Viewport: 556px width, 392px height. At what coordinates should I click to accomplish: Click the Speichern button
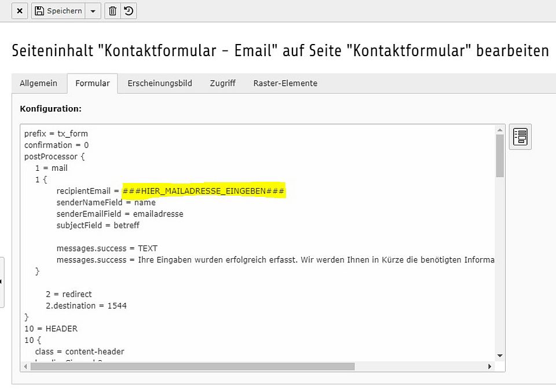(60, 10)
